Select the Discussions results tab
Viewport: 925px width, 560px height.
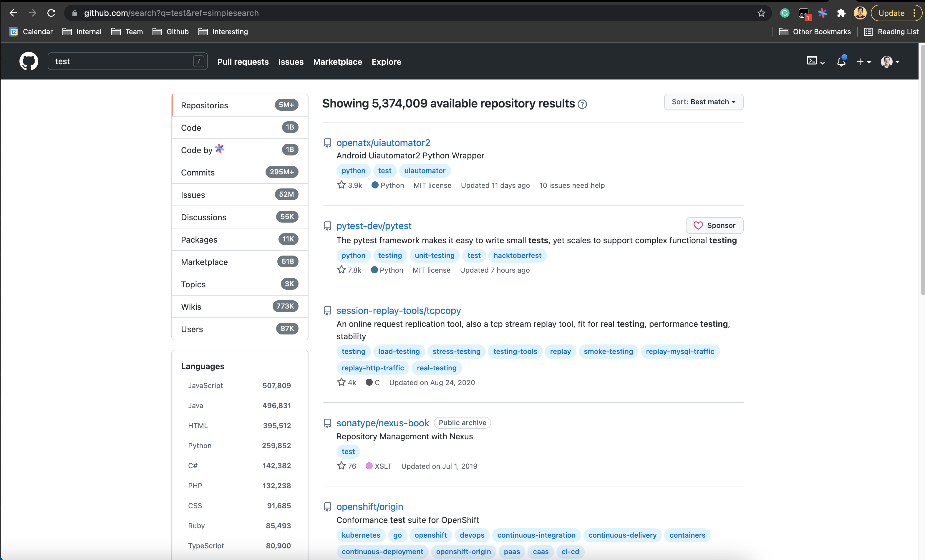[240, 217]
